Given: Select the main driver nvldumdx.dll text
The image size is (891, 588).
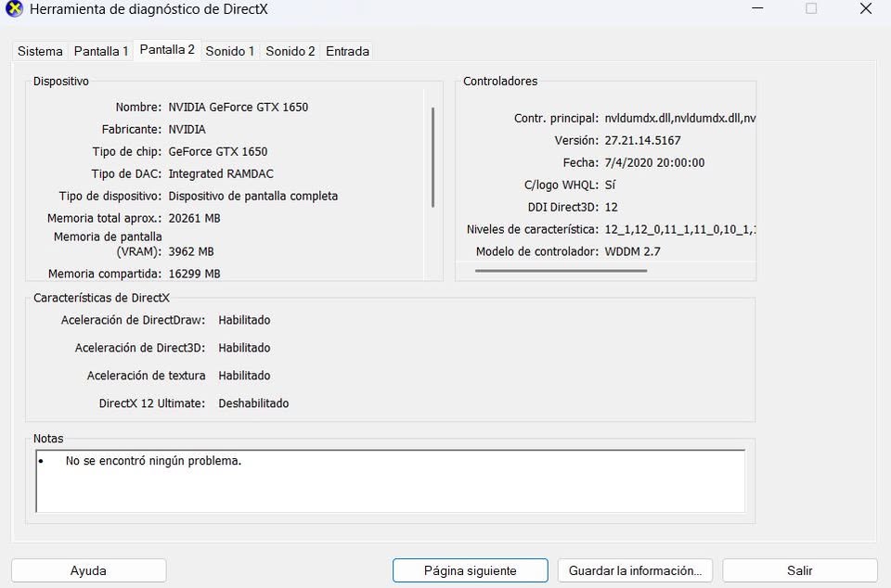Looking at the screenshot, I should coord(679,118).
